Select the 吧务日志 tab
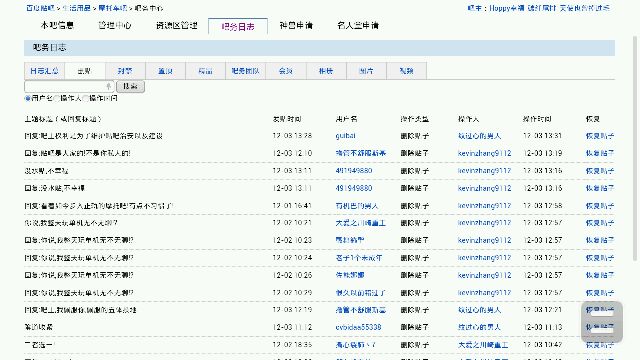The width and height of the screenshot is (640, 360). pos(238,27)
